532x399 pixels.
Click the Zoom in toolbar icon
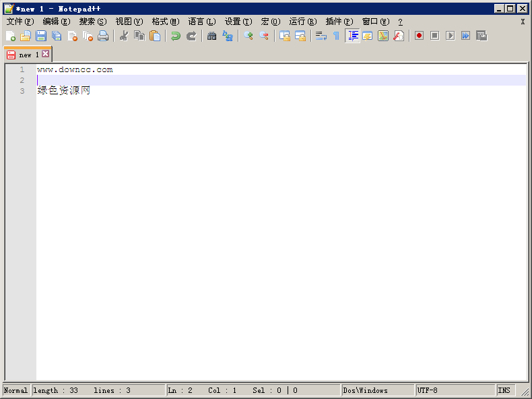(x=248, y=36)
